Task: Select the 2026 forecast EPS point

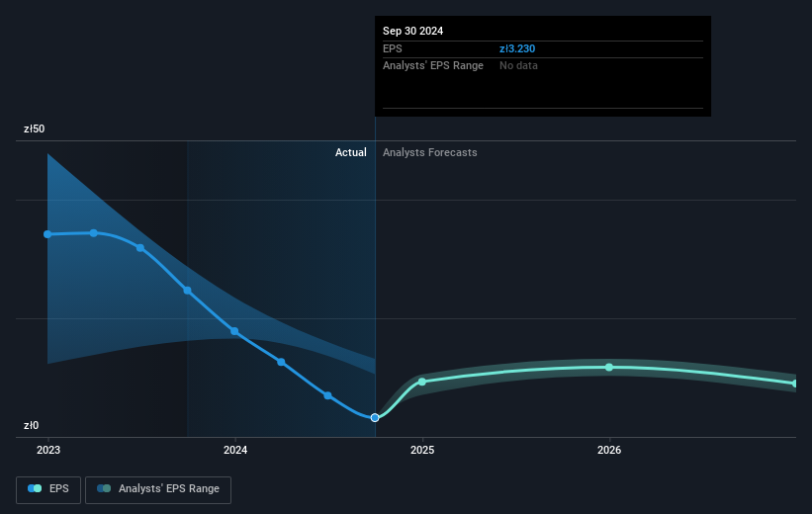Action: pos(609,367)
